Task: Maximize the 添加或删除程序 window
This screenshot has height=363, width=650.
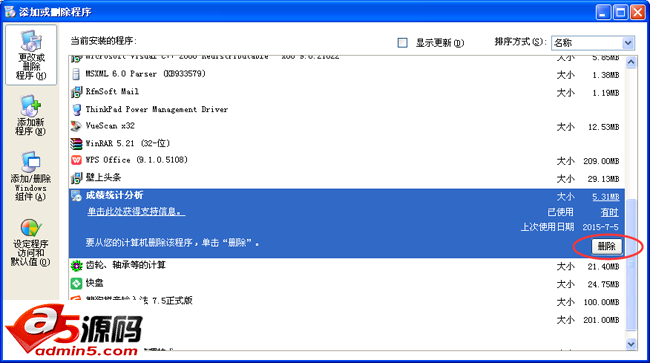Action: (621, 12)
